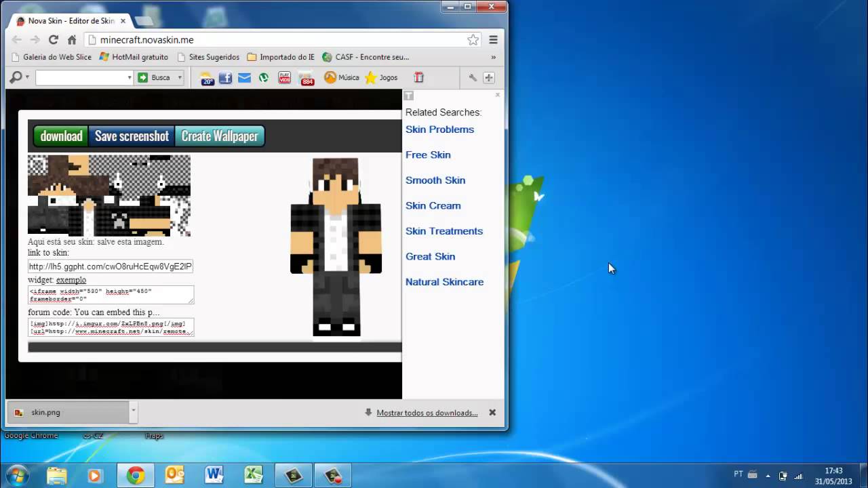Open the Natural Skincare related search
Viewport: 868px width, 488px height.
444,282
